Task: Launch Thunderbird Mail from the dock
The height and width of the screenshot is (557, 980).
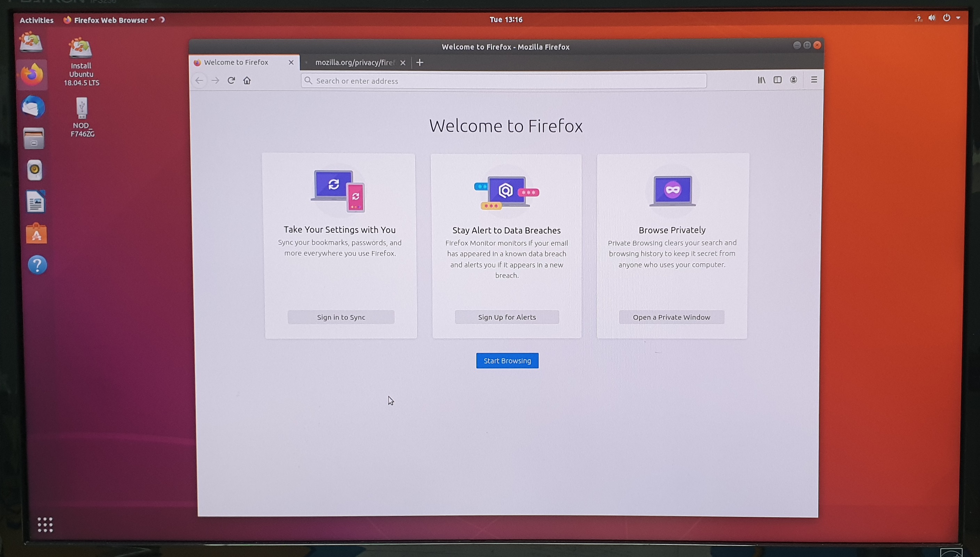Action: 33,107
